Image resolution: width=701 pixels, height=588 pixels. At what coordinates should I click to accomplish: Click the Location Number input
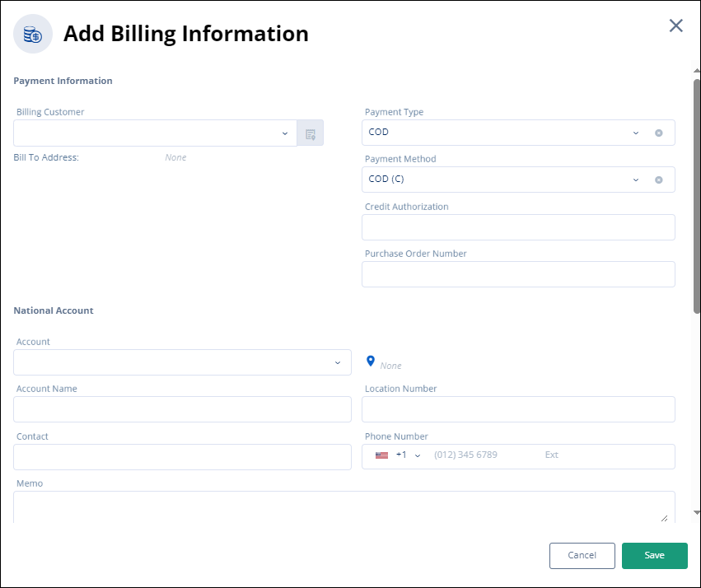click(518, 409)
